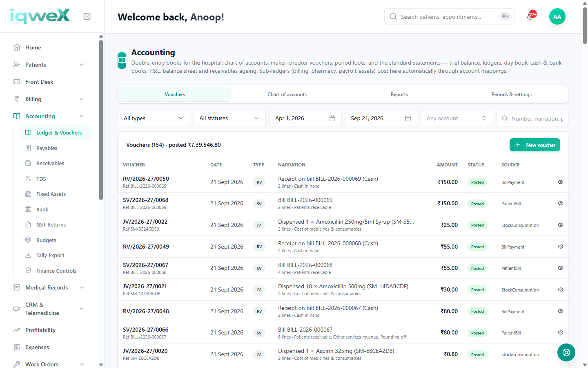Open Payables under Accounting

click(56, 148)
